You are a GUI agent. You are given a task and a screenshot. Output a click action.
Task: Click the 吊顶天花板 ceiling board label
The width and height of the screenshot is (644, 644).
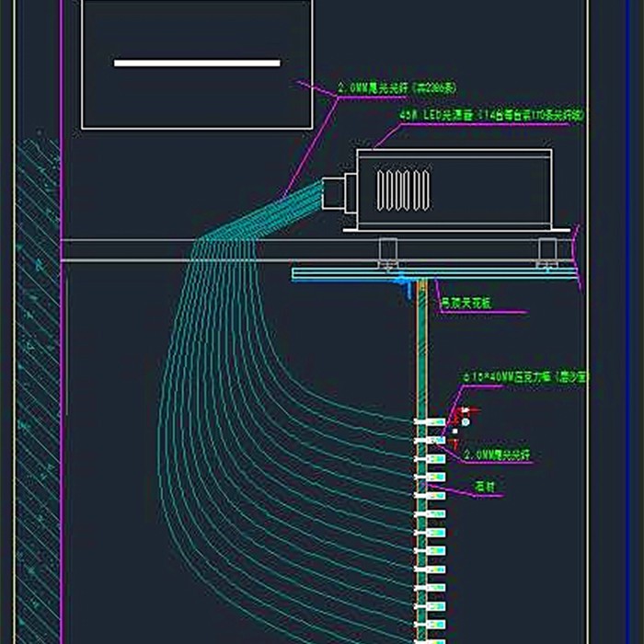[x=466, y=303]
